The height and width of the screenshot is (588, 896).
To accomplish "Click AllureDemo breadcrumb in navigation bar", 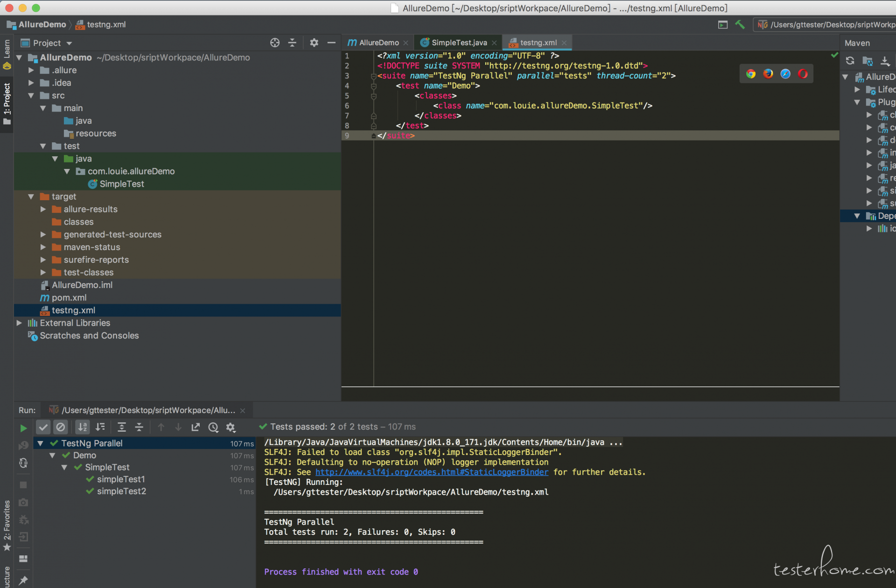I will [x=36, y=25].
